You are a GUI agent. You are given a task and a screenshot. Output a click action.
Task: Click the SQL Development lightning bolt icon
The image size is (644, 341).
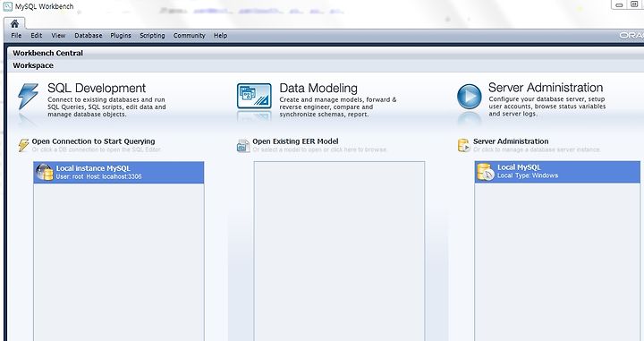pyautogui.click(x=29, y=97)
